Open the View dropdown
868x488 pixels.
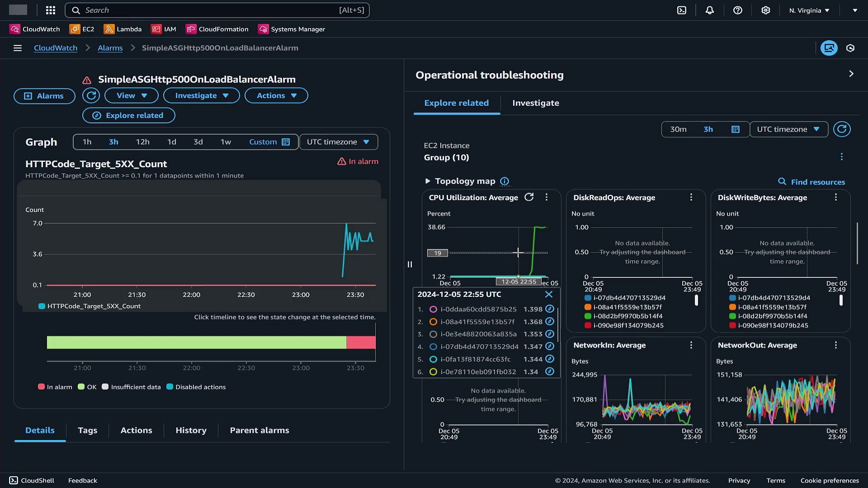[132, 95]
